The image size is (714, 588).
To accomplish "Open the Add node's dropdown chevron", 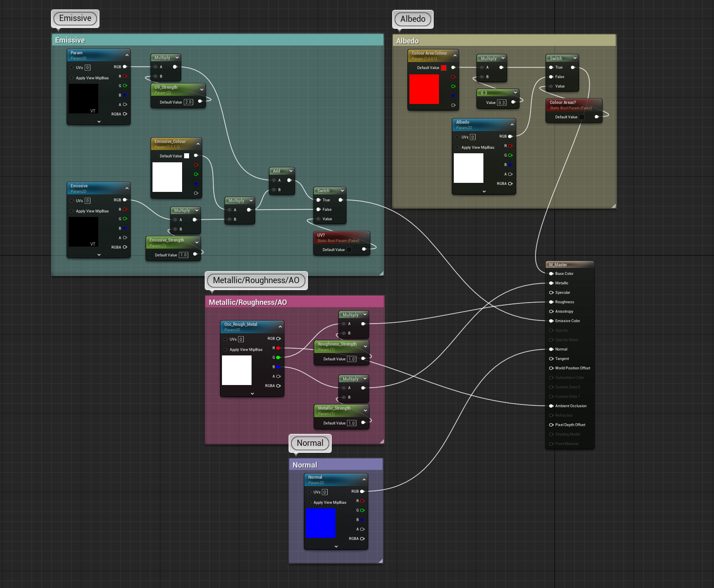I will click(x=291, y=171).
